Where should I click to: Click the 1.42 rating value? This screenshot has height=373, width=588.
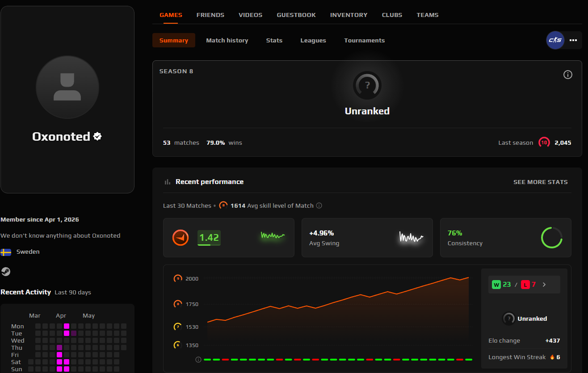[x=209, y=238]
